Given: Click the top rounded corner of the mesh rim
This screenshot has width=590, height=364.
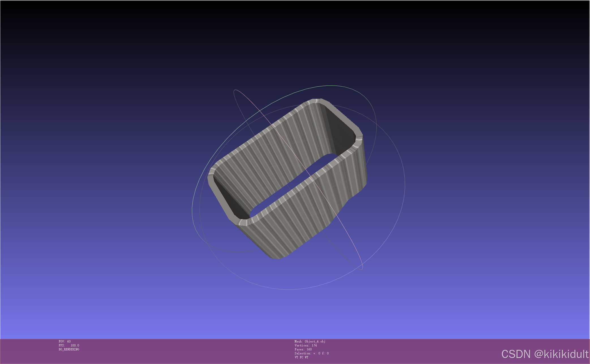Looking at the screenshot, I should [316, 101].
